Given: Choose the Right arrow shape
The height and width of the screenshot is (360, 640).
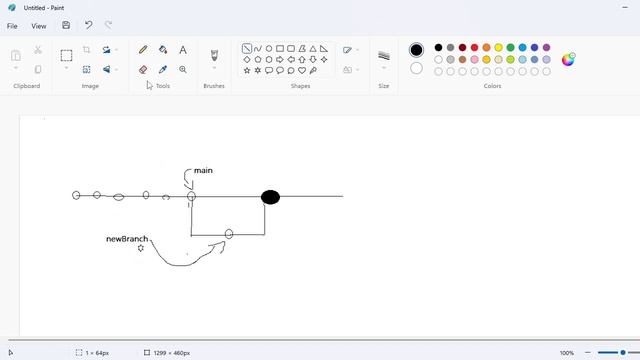Looking at the screenshot, I should pos(280,60).
